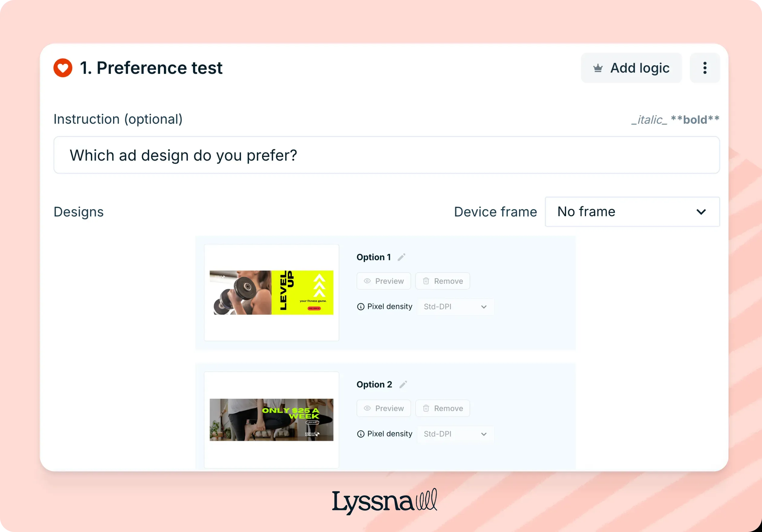Viewport: 762px width, 532px height.
Task: Edit Option 1 name using pencil icon
Action: click(402, 257)
